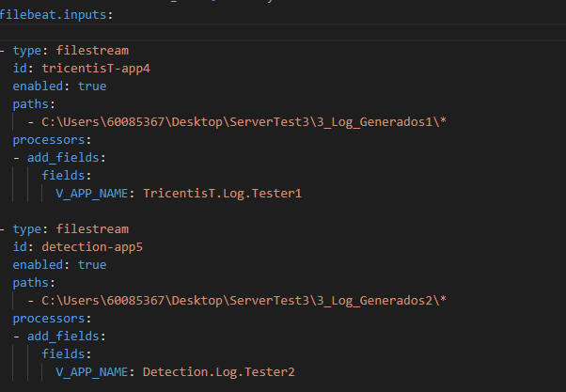Click the filestream value above id tricentisT-app4
This screenshot has height=392, width=566.
[x=92, y=50]
